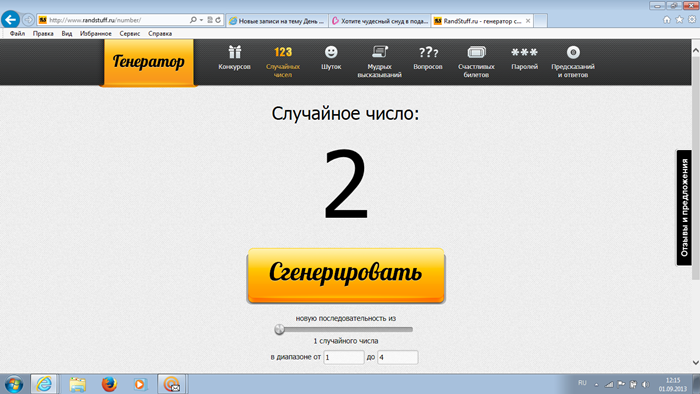The width and height of the screenshot is (700, 394).
Task: Click the sequence count slider handle
Action: click(279, 329)
